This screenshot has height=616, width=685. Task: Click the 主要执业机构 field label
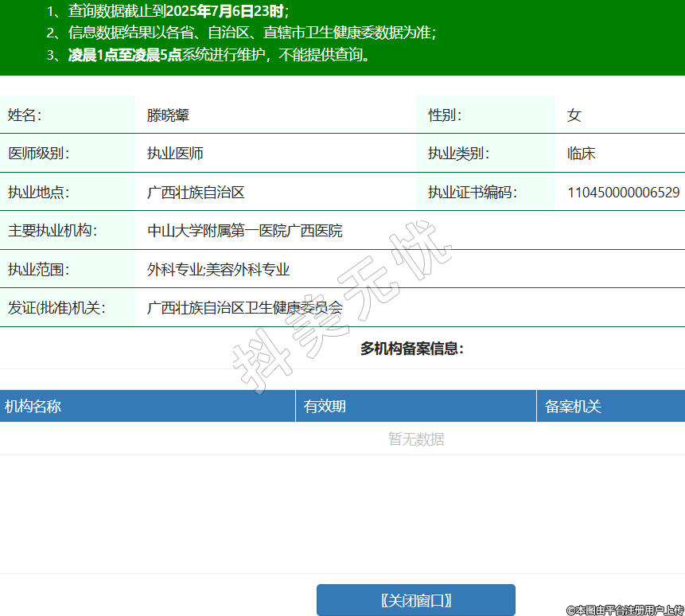pyautogui.click(x=52, y=231)
